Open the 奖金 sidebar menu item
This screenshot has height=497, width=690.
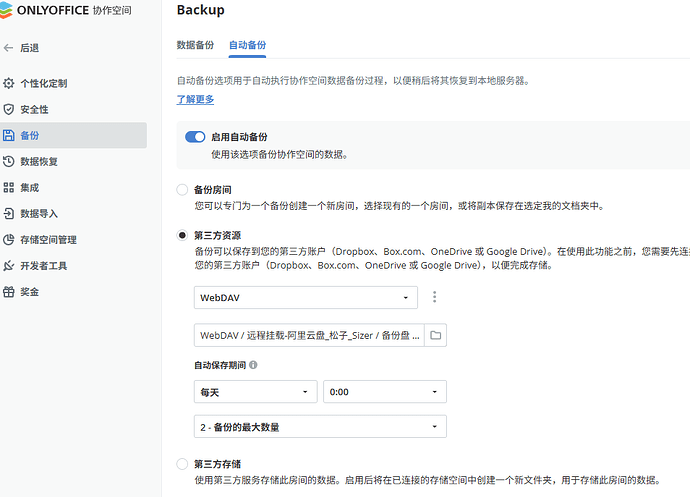point(30,292)
